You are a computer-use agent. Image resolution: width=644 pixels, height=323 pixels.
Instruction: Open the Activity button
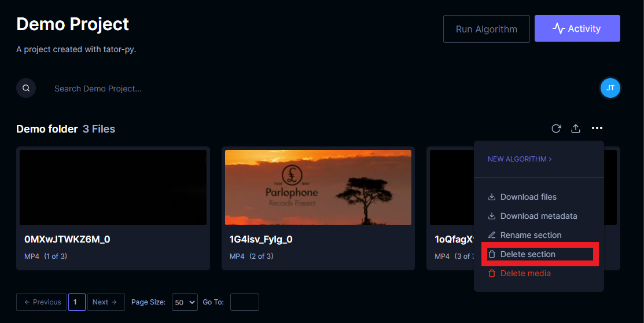(577, 28)
